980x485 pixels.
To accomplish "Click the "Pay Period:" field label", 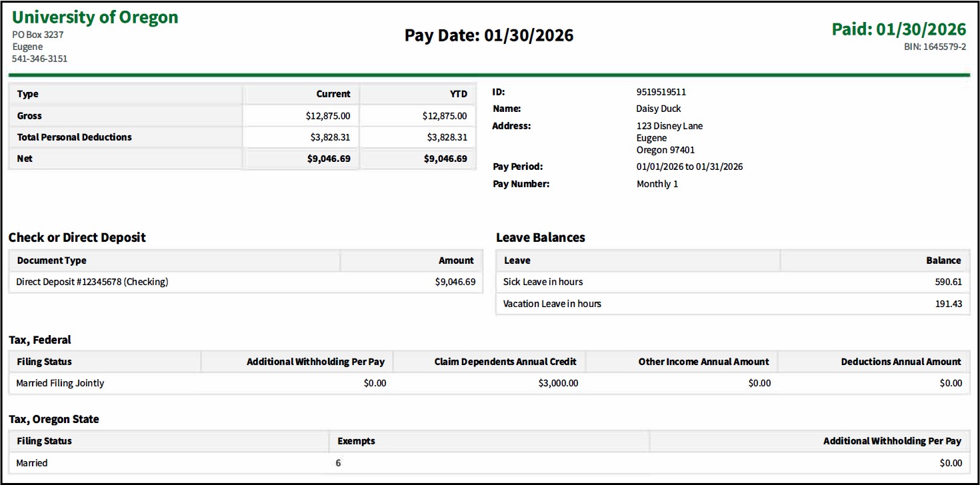I will (x=517, y=167).
